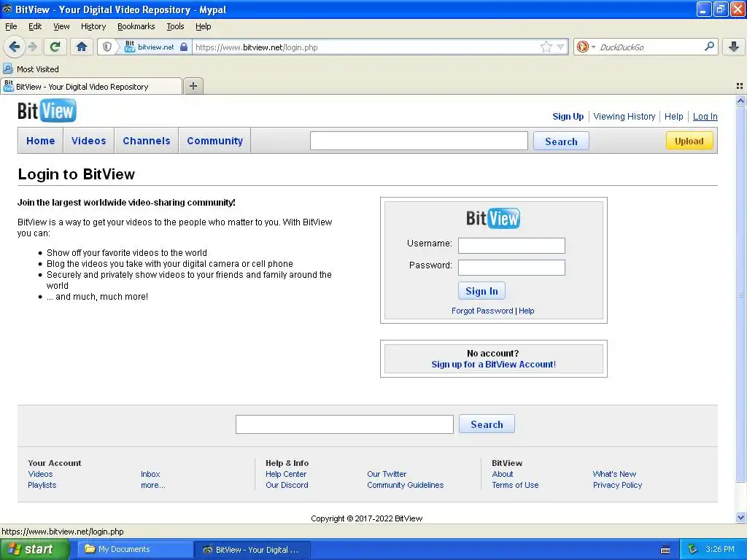The height and width of the screenshot is (560, 747).
Task: Reload the page with the refresh icon
Action: 55,47
